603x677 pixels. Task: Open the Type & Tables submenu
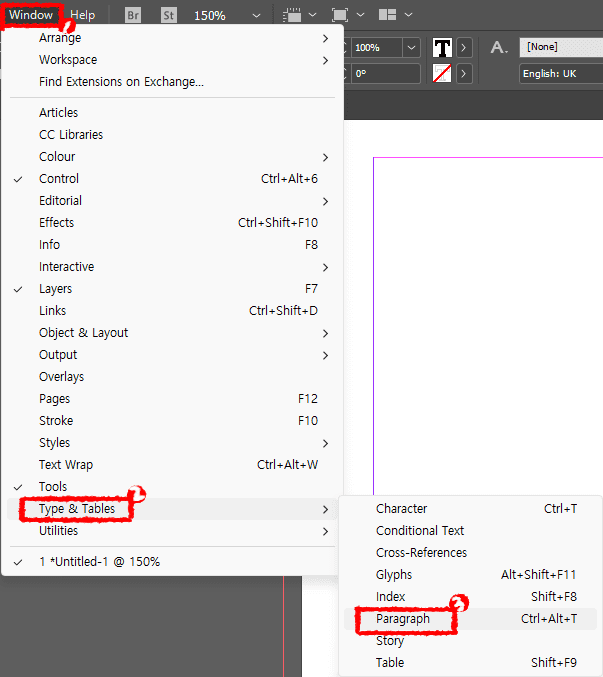pyautogui.click(x=172, y=509)
